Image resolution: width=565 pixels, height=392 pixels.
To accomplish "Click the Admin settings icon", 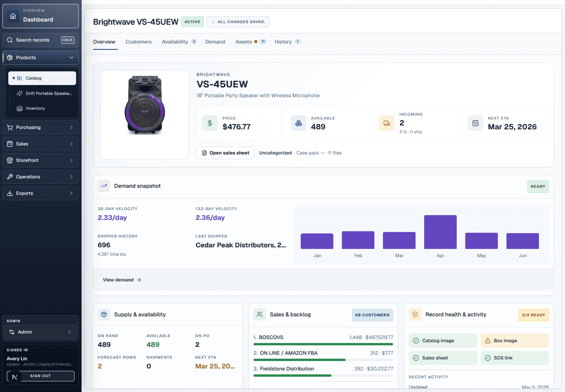I will (12, 332).
